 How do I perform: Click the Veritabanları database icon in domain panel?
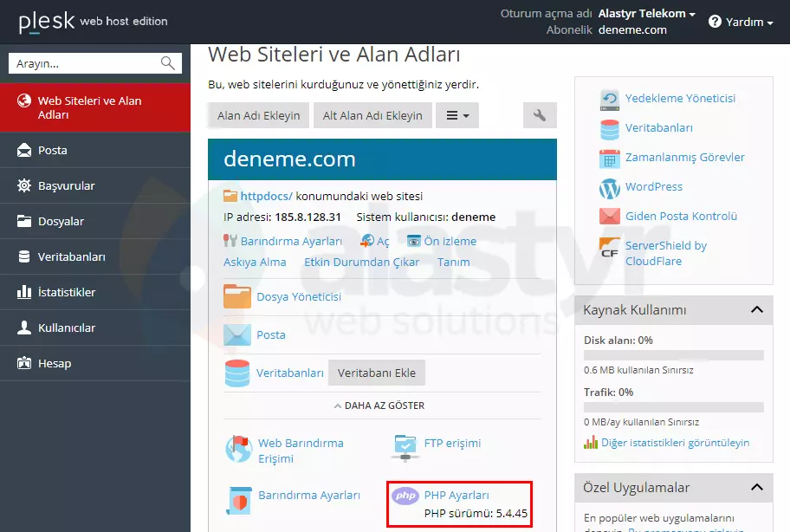point(237,373)
